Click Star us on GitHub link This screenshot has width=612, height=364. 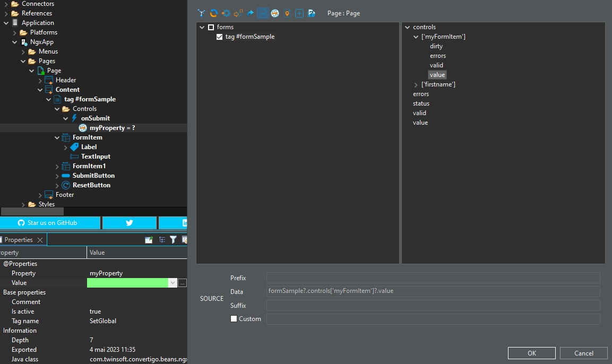pyautogui.click(x=50, y=223)
